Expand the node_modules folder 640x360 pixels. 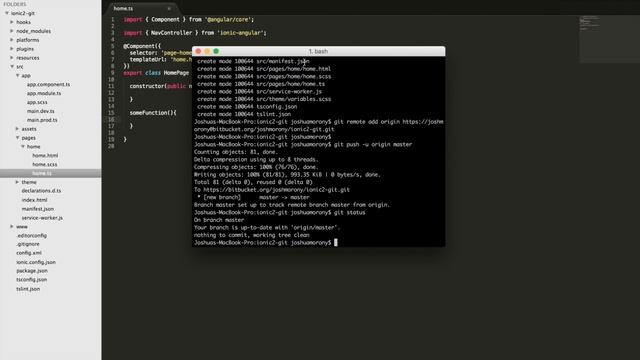(12, 31)
